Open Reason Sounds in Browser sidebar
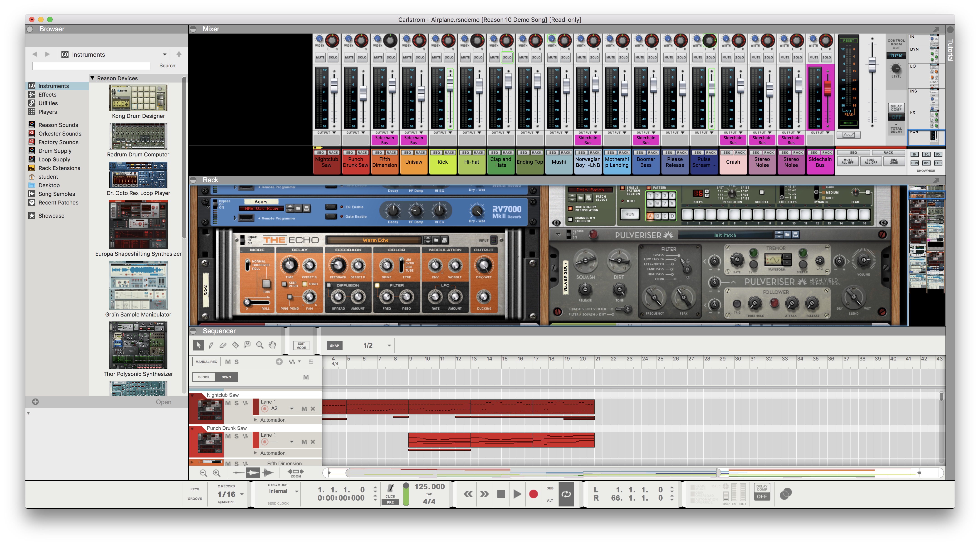The image size is (980, 545). pos(58,125)
